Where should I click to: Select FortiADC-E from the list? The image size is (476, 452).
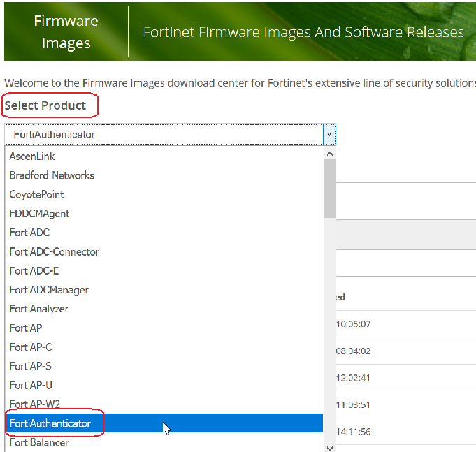(x=34, y=271)
